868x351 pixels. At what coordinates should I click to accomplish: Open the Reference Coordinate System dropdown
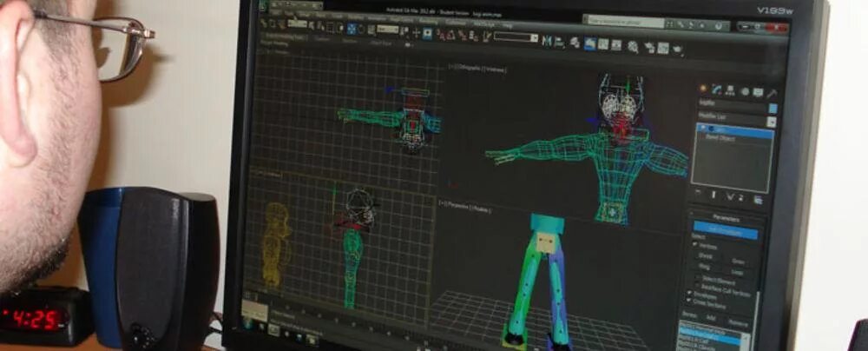[387, 30]
